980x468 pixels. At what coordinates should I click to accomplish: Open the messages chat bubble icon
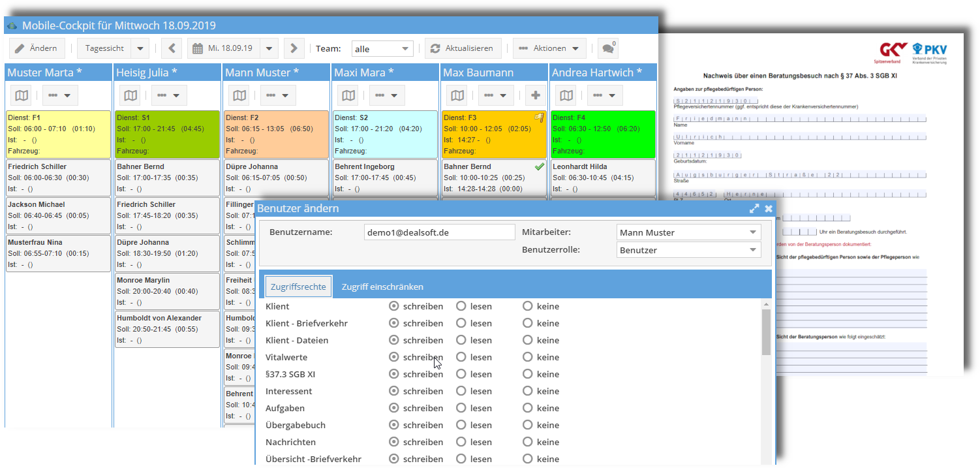pos(607,48)
